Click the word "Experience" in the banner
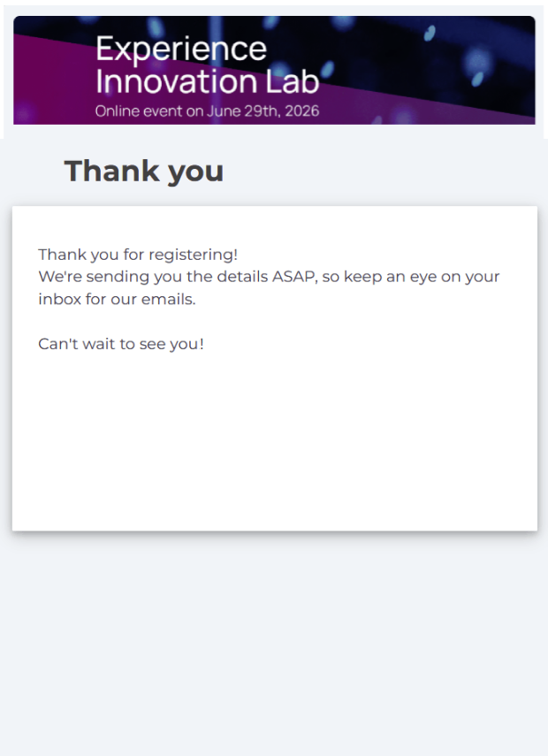This screenshot has height=756, width=548. click(180, 48)
